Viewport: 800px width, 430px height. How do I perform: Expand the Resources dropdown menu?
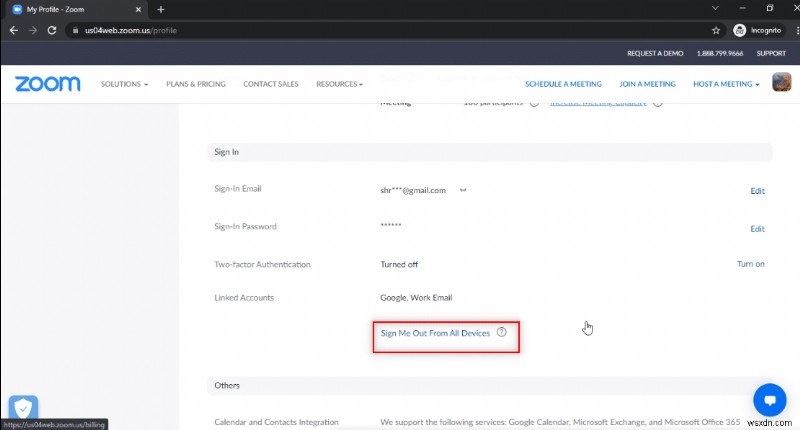point(339,84)
